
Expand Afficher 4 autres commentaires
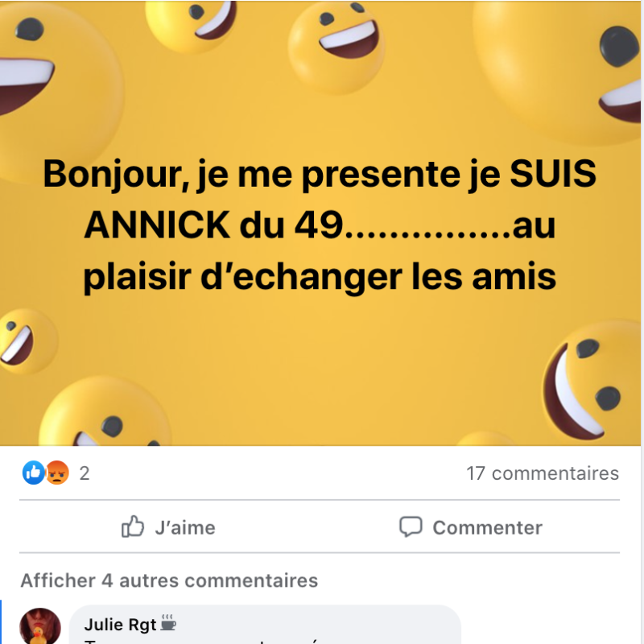[x=169, y=580]
